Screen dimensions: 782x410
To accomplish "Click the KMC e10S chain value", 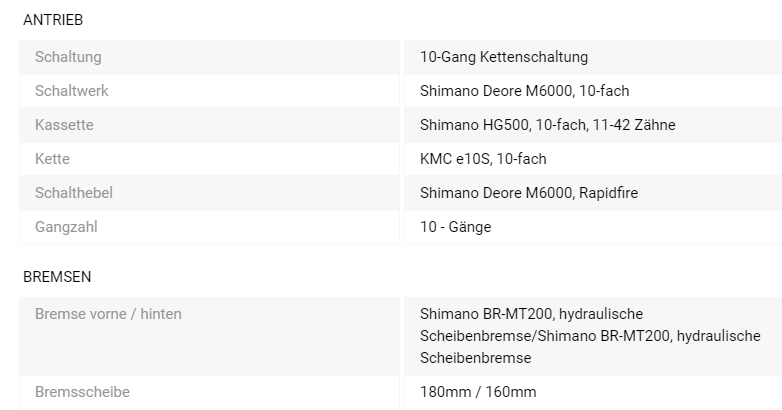I will click(483, 159).
